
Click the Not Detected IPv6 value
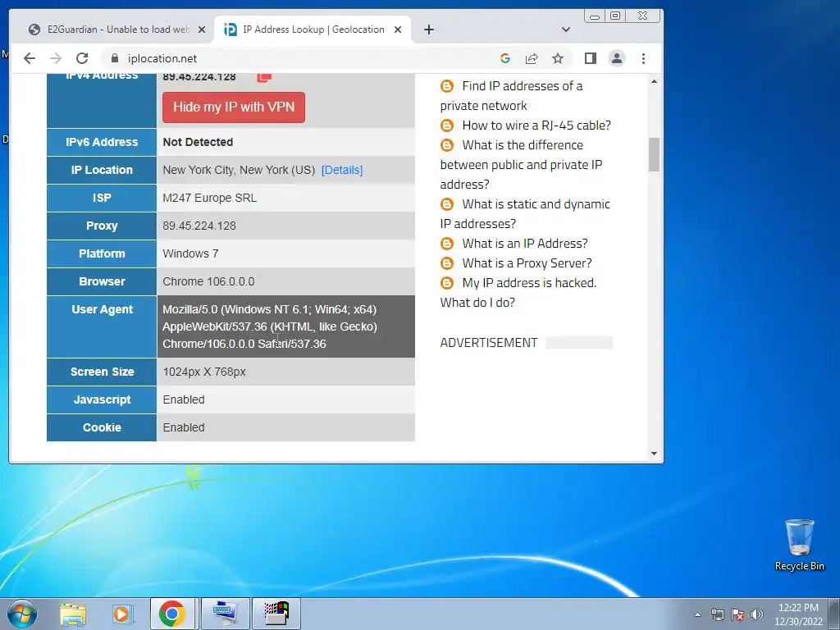coord(198,142)
